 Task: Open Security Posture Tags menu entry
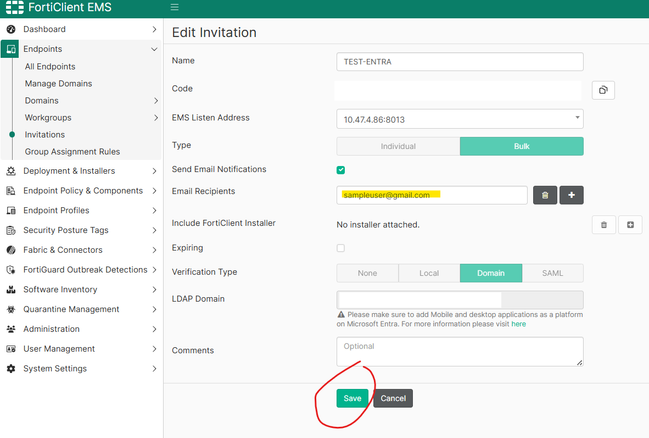coord(66,230)
